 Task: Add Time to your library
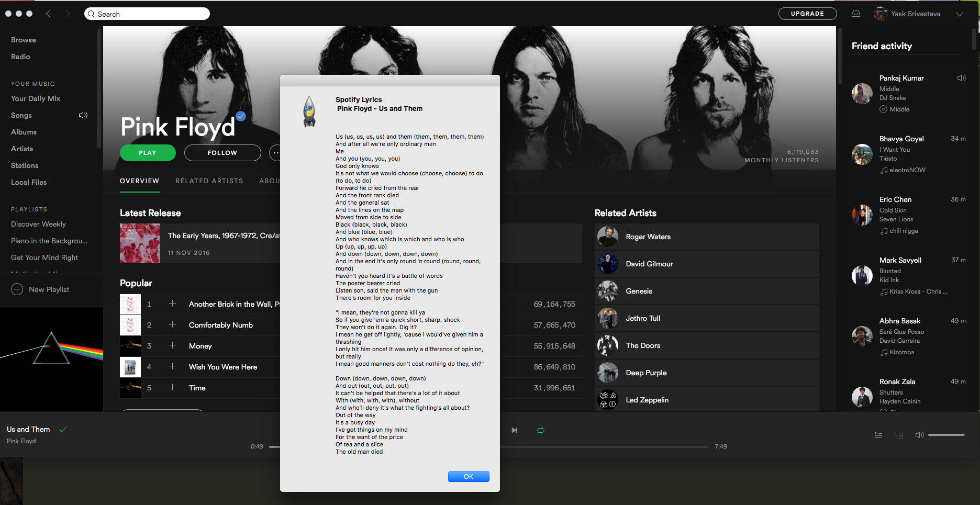pyautogui.click(x=172, y=387)
